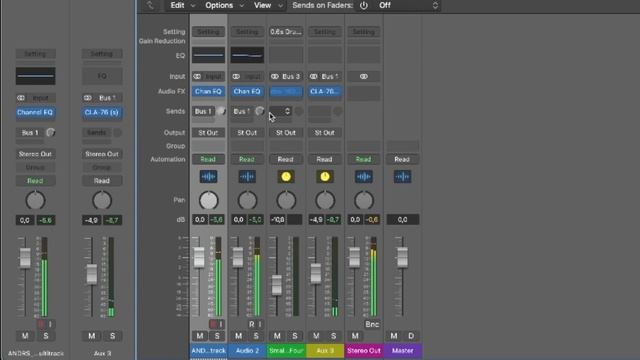Mute the Audio 2 channel
This screenshot has height=360, width=640.
(238, 336)
